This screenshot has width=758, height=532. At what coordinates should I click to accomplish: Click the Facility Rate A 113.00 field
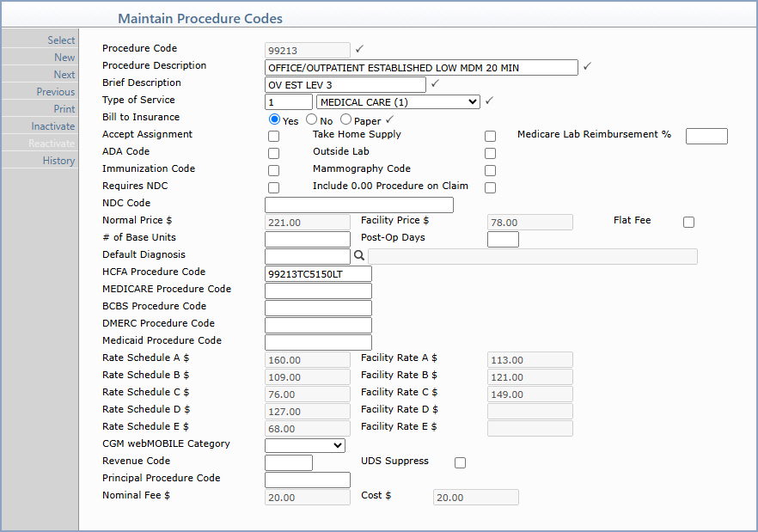[530, 359]
